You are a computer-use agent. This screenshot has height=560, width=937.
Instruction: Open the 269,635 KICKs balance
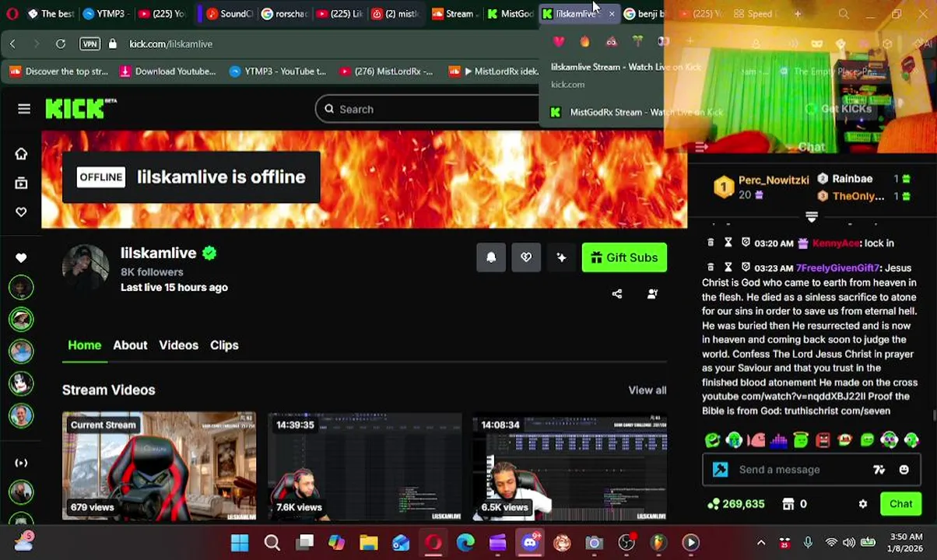pos(735,504)
